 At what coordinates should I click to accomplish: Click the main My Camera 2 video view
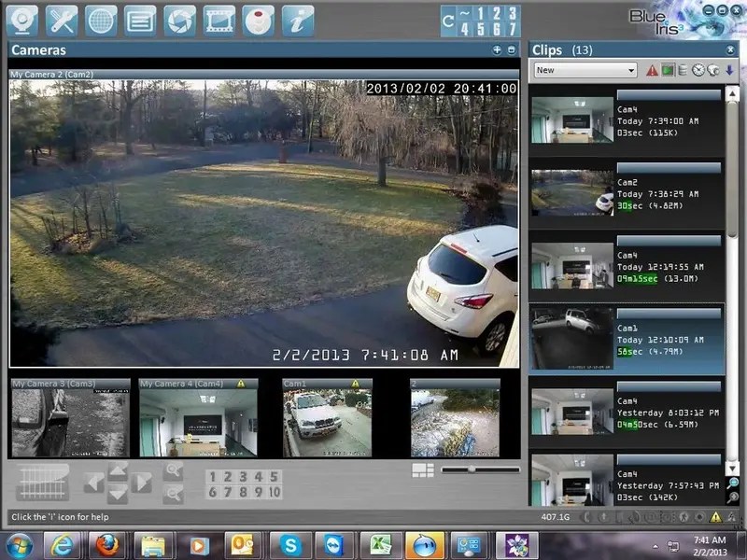[264, 223]
